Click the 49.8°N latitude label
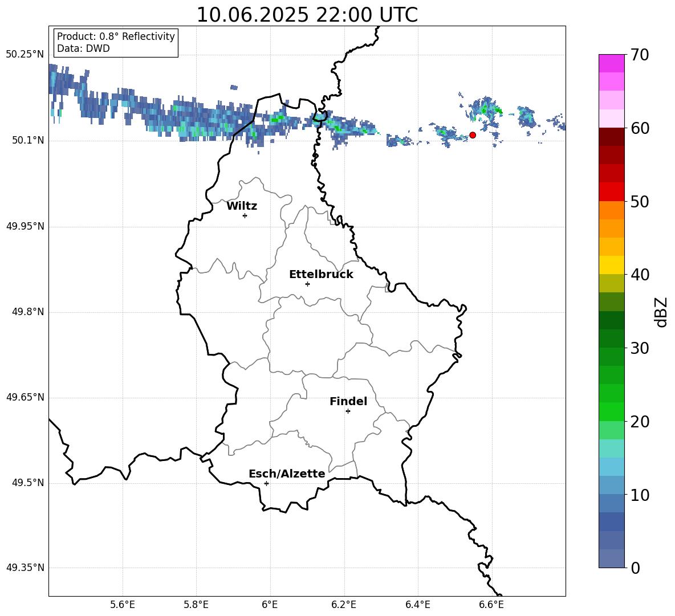The width and height of the screenshot is (675, 616). (x=29, y=312)
